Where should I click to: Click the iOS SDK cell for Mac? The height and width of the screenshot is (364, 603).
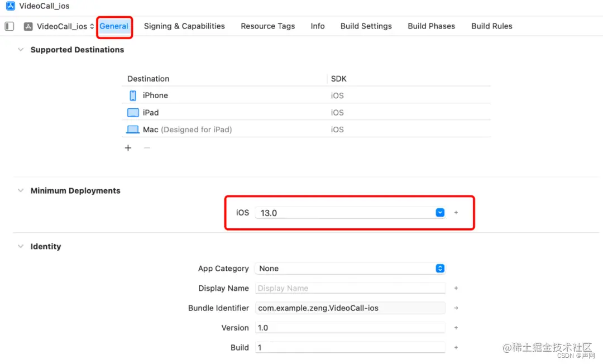tap(337, 130)
